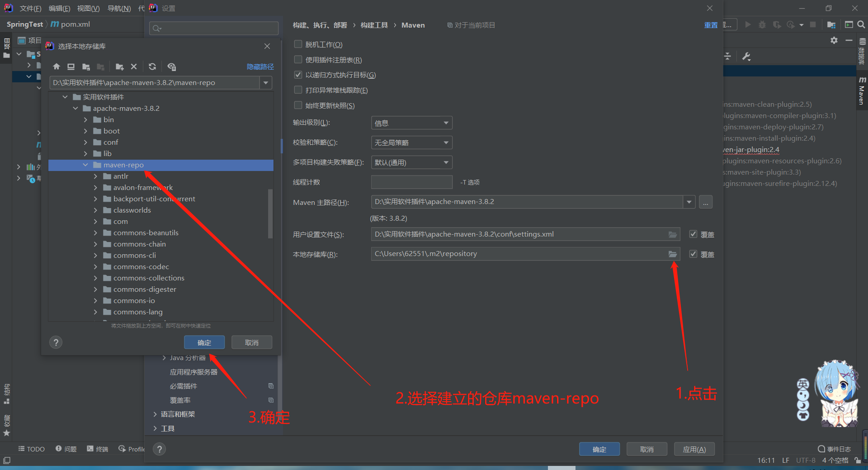This screenshot has width=868, height=470.
Task: Uncheck 覆盖 next to the local repository path
Action: pyautogui.click(x=693, y=254)
